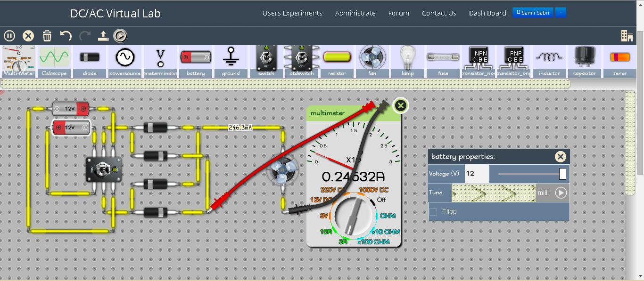Click the play arrow next to milli
This screenshot has width=644, height=281.
pos(561,193)
